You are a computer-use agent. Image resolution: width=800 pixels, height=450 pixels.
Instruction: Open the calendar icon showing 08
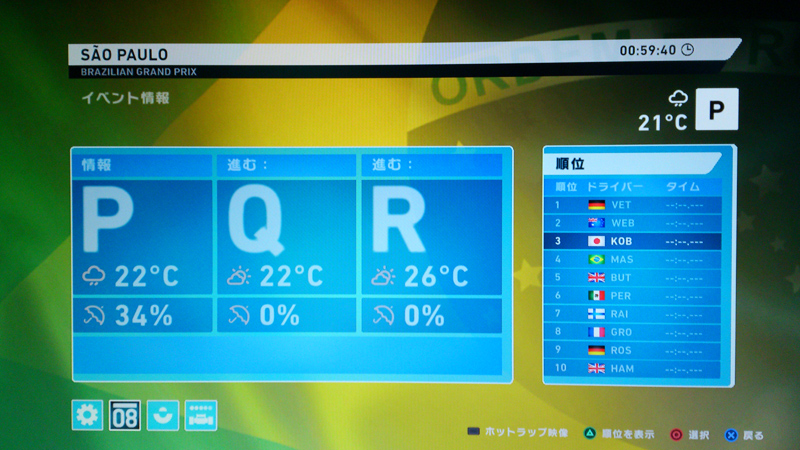pyautogui.click(x=125, y=415)
